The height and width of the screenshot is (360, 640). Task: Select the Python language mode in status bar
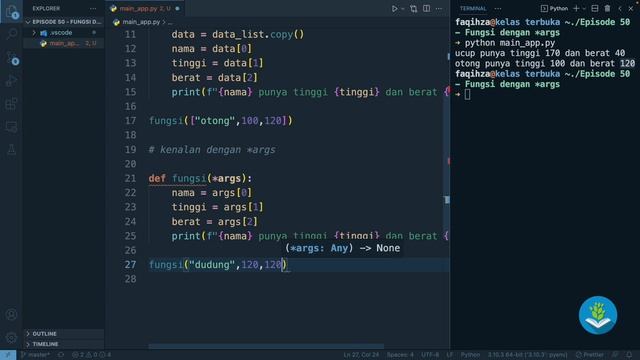[x=470, y=355]
